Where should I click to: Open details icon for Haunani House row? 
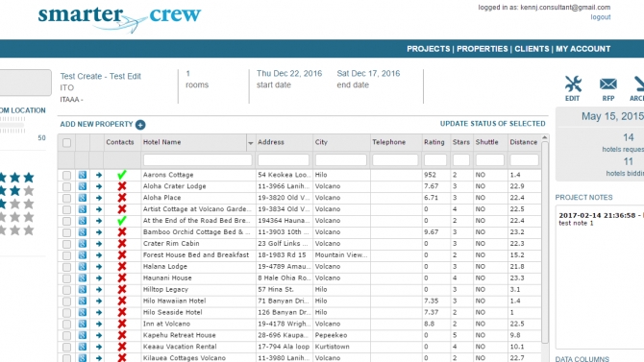point(83,278)
